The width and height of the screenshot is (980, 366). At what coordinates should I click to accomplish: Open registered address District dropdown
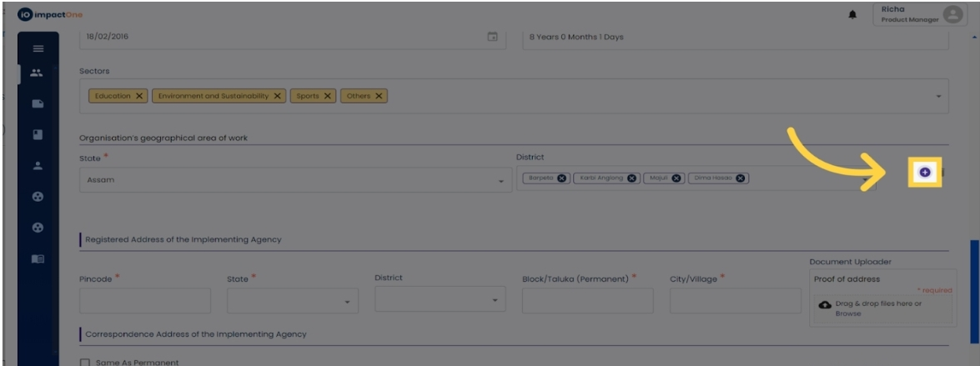(x=495, y=301)
